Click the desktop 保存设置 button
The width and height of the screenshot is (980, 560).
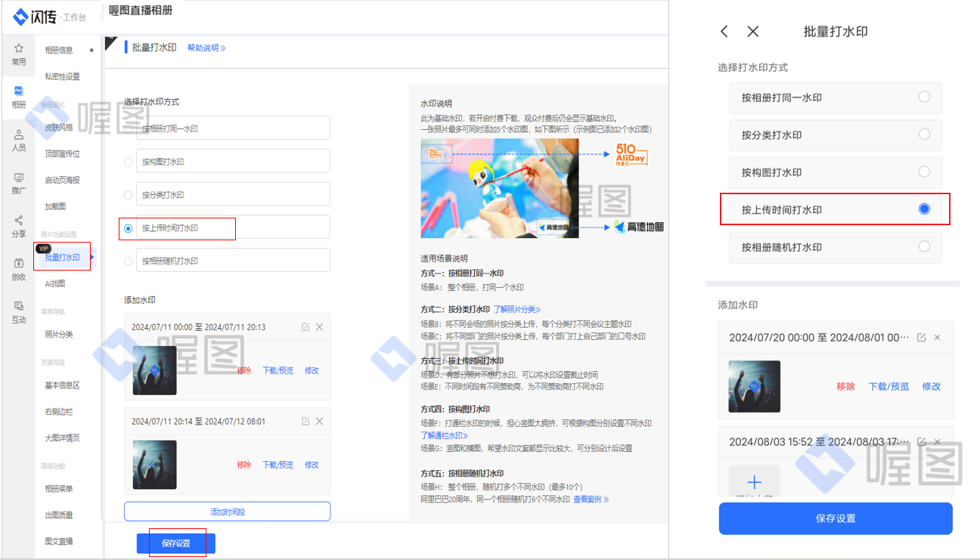coord(176,543)
